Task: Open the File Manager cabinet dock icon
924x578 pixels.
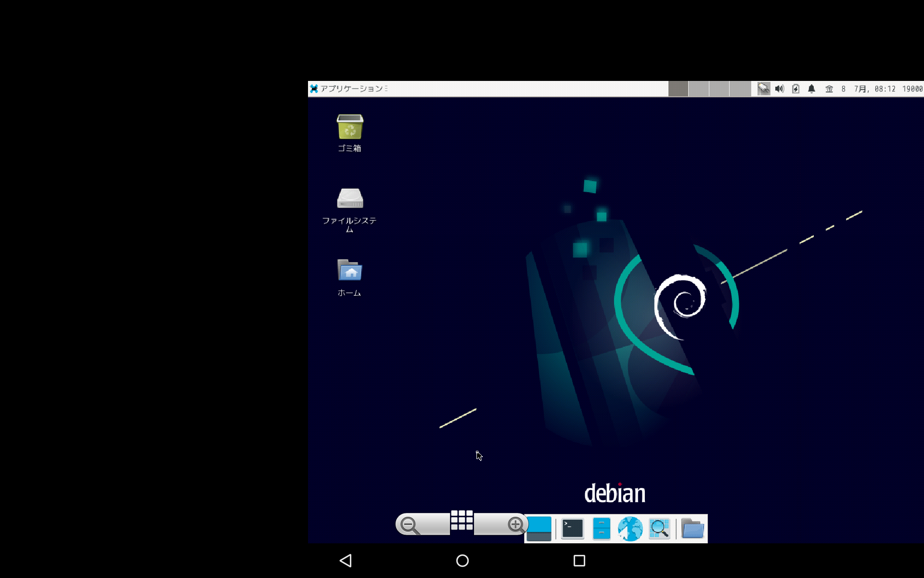Action: [x=602, y=529]
